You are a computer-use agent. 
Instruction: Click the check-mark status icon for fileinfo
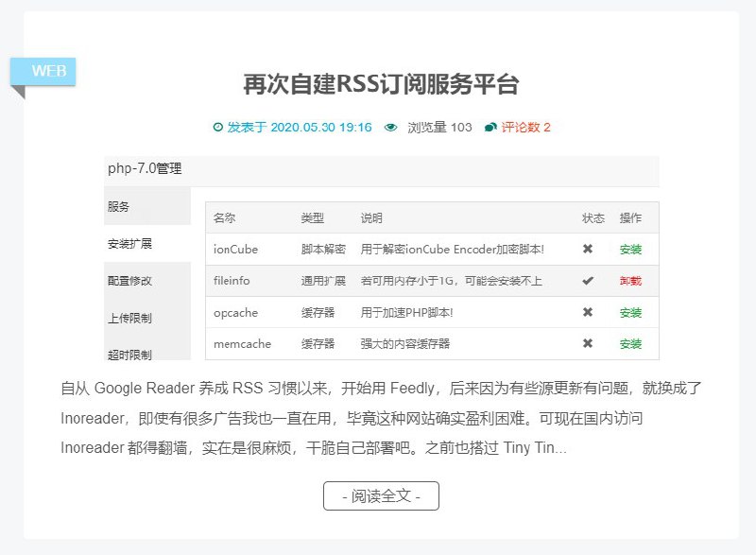[587, 281]
